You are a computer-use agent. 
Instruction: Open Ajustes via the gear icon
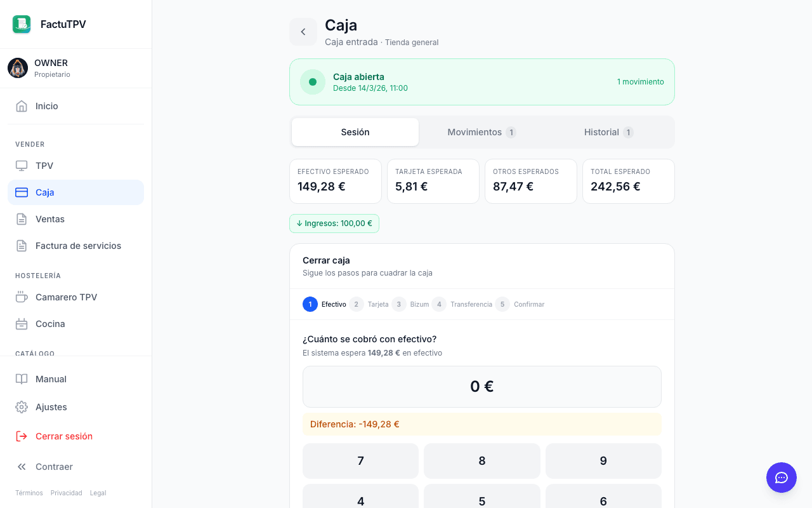(22, 407)
